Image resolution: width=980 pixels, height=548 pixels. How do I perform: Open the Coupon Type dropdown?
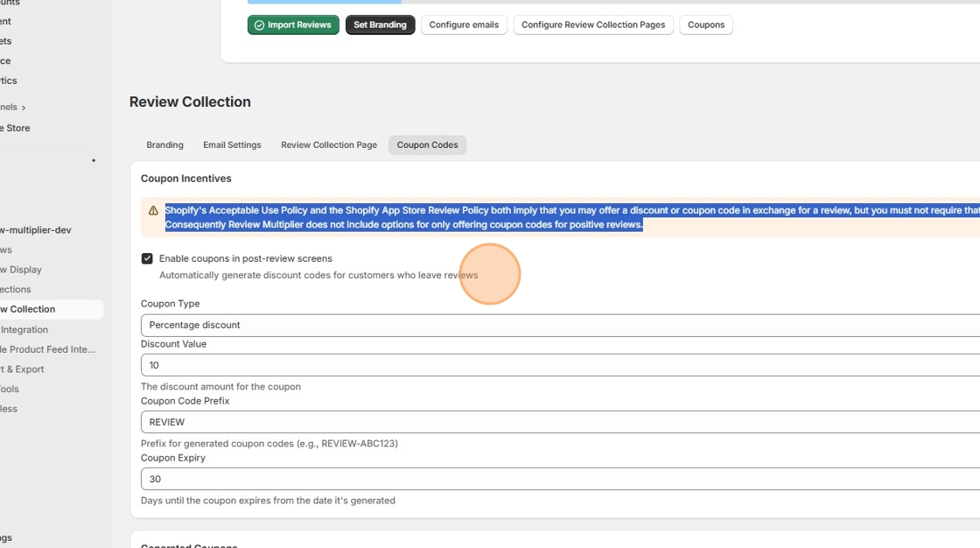click(560, 325)
